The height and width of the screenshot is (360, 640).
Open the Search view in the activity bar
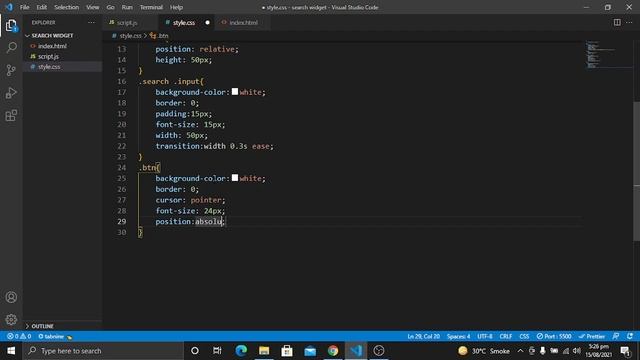coord(11,48)
